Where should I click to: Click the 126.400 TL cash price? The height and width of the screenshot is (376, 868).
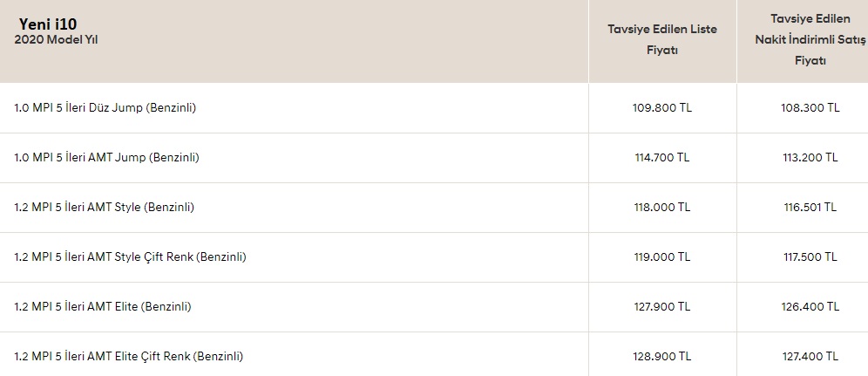pyautogui.click(x=810, y=307)
